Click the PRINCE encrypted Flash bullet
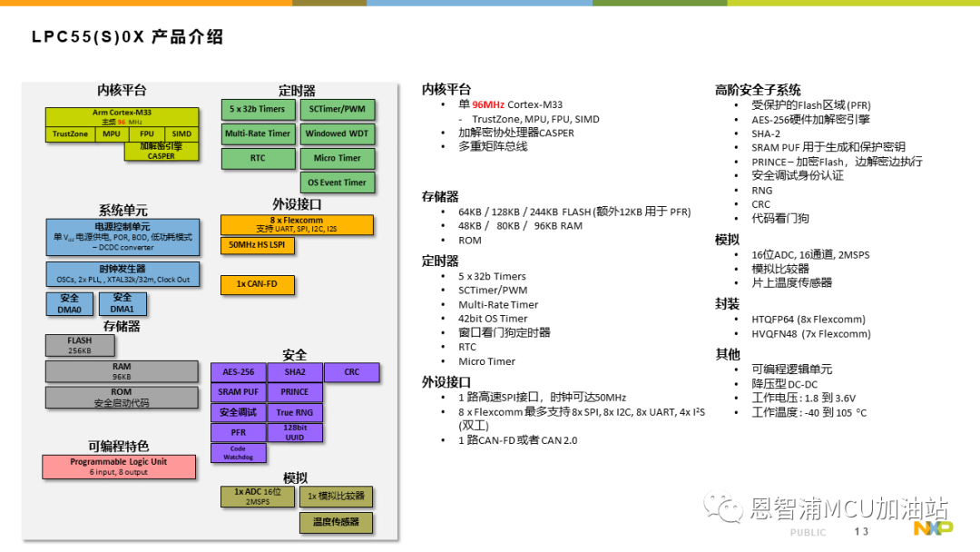The height and width of the screenshot is (552, 980). tap(837, 162)
